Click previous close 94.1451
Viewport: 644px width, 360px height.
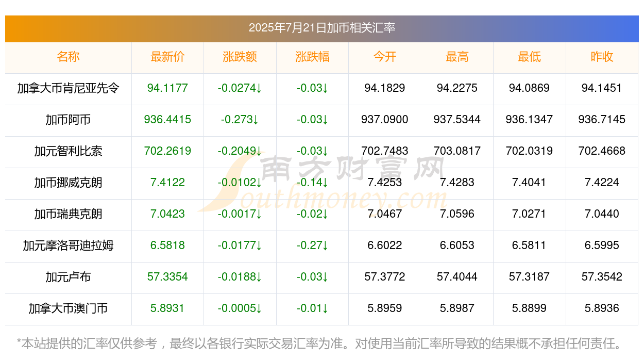602,88
